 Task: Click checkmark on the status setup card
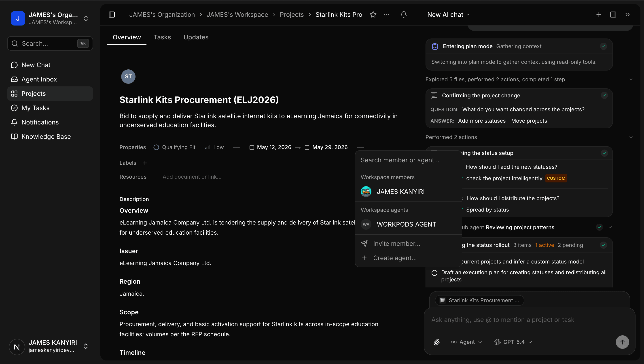tap(604, 153)
